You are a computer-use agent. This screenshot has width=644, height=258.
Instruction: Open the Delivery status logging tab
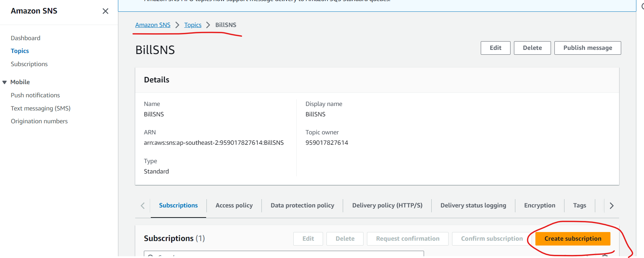pyautogui.click(x=473, y=205)
